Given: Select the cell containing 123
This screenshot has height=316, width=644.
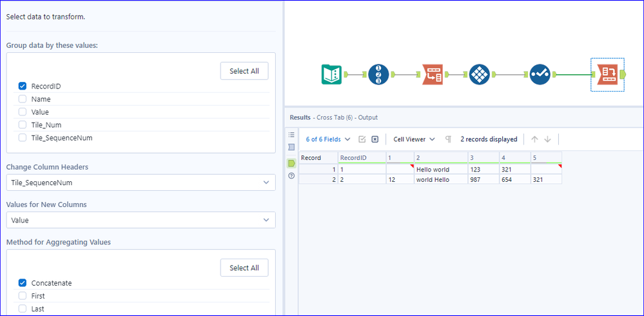Looking at the screenshot, I should coord(483,170).
